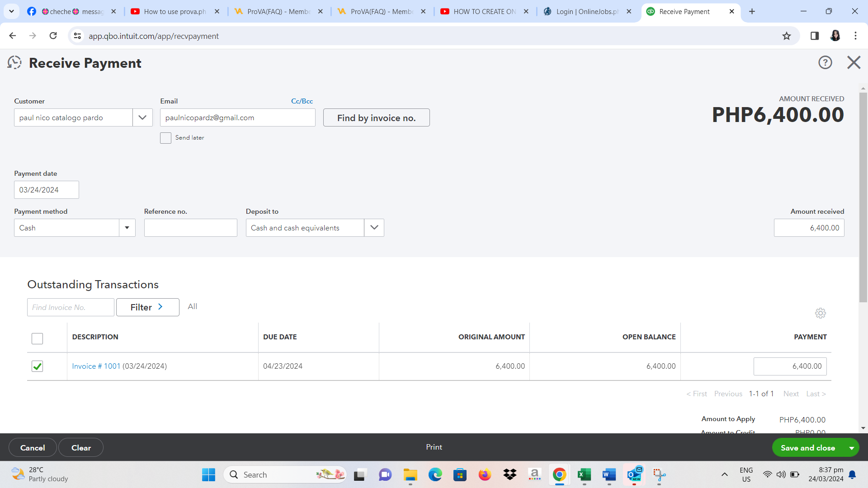868x488 pixels.
Task: Uncheck Invoice # 1001 row checkbox
Action: coord(38,366)
